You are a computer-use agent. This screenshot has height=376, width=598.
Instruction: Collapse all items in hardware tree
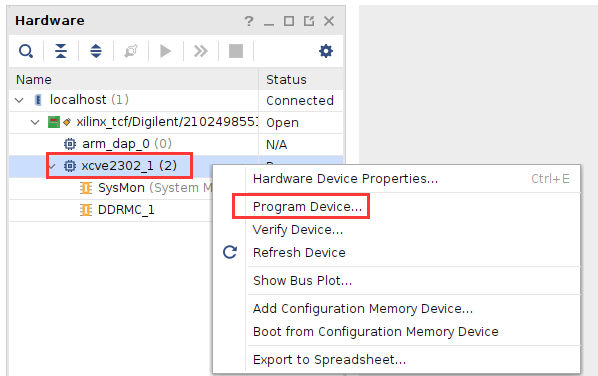61,51
